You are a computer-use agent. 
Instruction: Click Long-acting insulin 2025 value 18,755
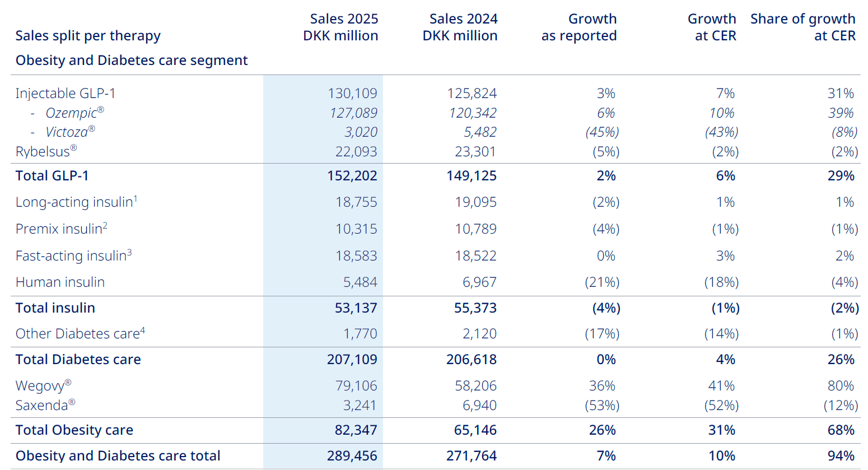pyautogui.click(x=356, y=202)
